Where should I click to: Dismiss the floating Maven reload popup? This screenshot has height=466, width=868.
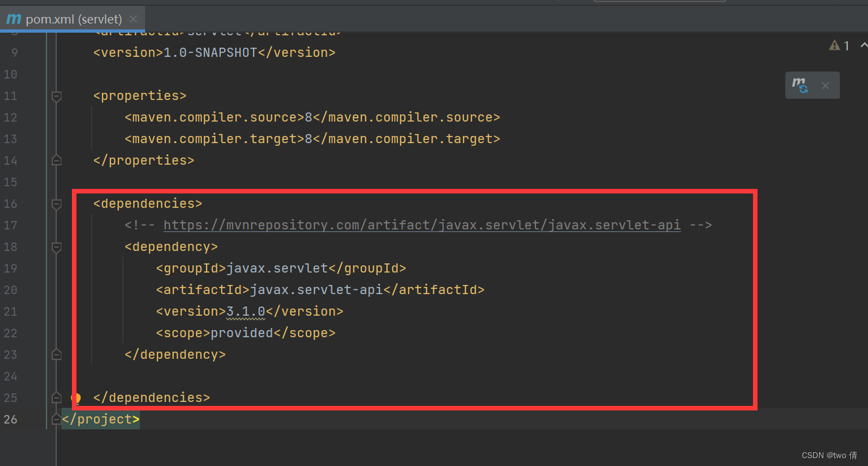tap(825, 86)
